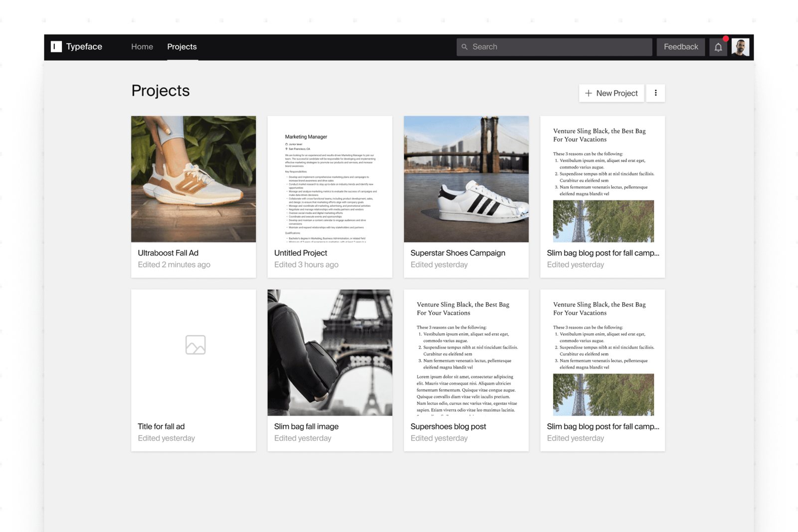Screen dimensions: 798x532
Task: Open the notifications bell
Action: (718, 47)
